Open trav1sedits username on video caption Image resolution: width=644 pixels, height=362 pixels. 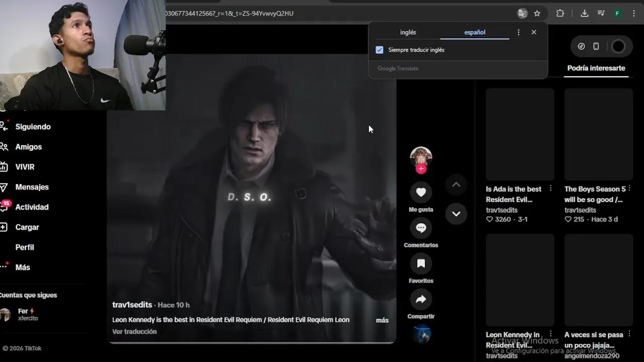point(132,305)
